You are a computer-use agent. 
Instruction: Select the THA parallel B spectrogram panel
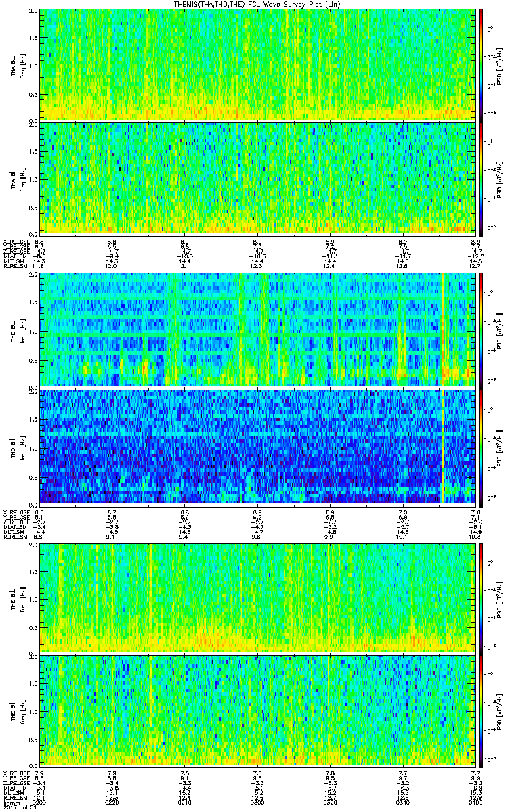tap(257, 177)
